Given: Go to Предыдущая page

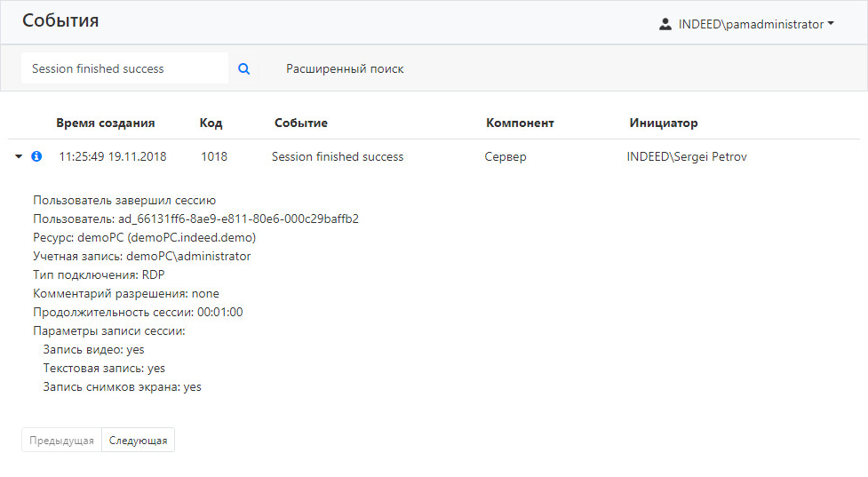Looking at the screenshot, I should pyautogui.click(x=61, y=441).
